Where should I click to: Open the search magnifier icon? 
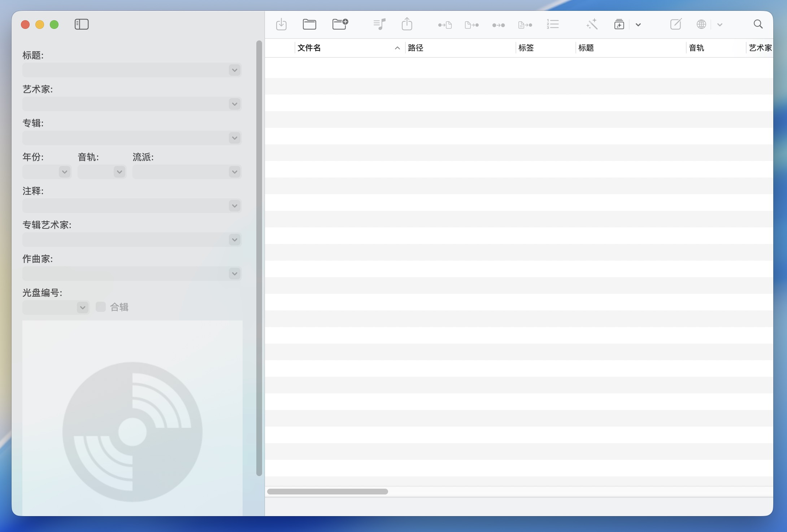[758, 25]
